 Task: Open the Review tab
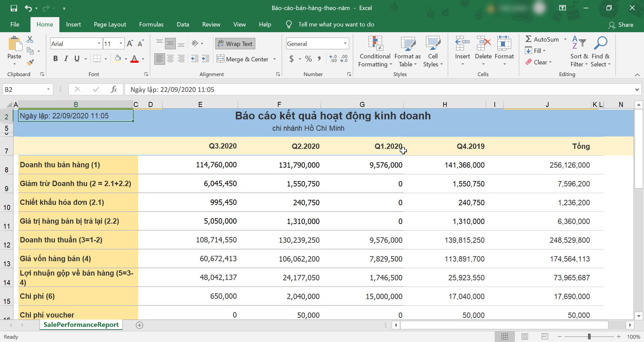pos(211,24)
